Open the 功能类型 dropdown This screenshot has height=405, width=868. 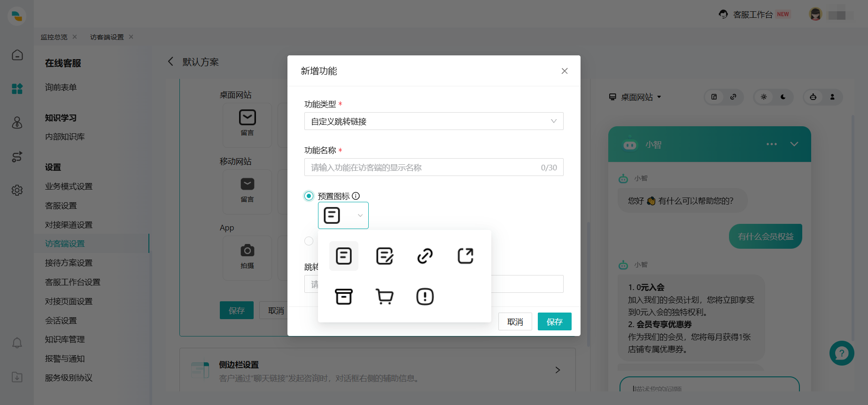[x=434, y=121]
